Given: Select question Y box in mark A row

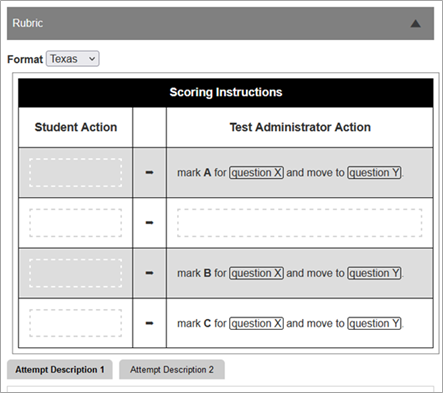Looking at the screenshot, I should 374,173.
